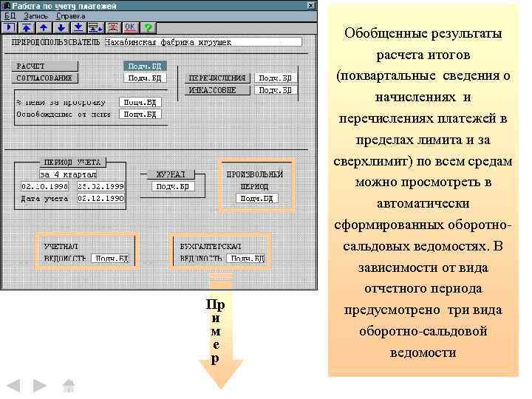The image size is (532, 399).
Task: Select highlighted Подч.БД field beside РАСЧЕТ
Action: (x=145, y=66)
